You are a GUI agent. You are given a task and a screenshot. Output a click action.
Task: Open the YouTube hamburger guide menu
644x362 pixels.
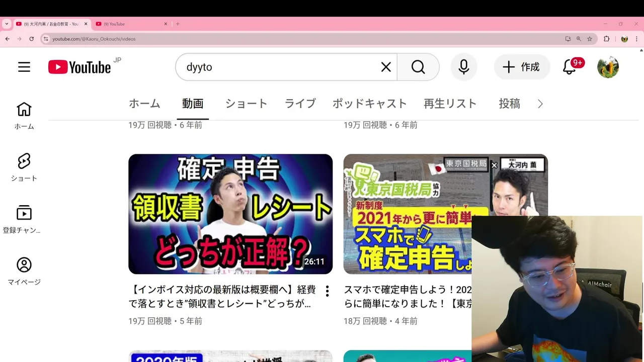24,67
